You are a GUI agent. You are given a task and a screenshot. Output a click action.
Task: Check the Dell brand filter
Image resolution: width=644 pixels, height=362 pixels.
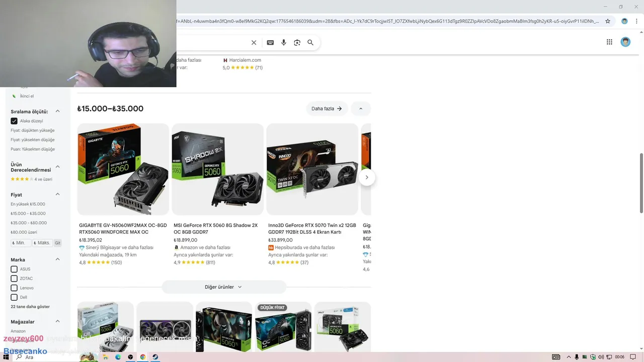pyautogui.click(x=14, y=297)
